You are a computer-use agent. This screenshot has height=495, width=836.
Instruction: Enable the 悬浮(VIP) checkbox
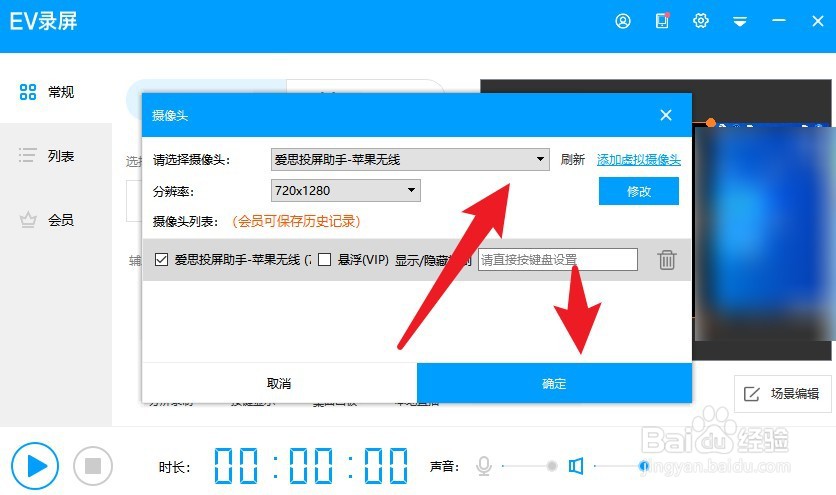tap(324, 260)
